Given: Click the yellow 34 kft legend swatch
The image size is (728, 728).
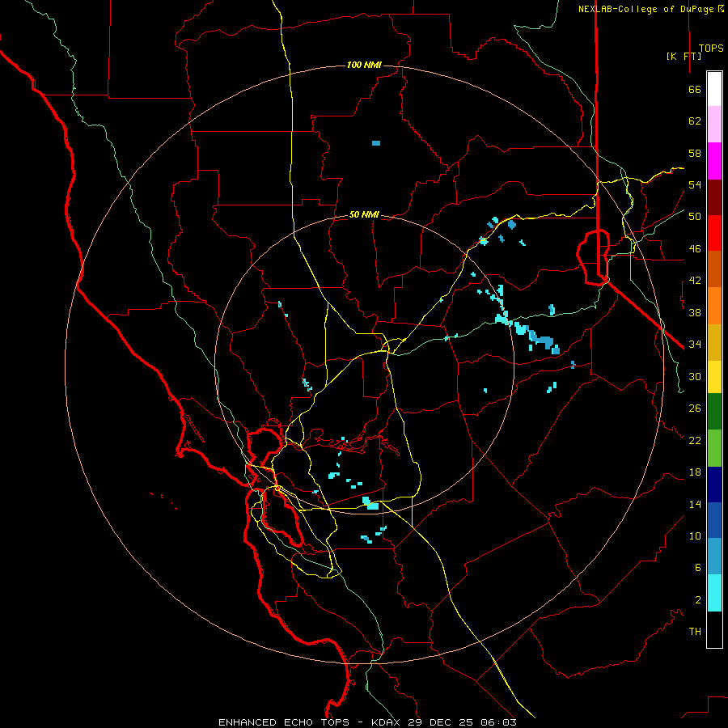Looking at the screenshot, I should point(714,377).
